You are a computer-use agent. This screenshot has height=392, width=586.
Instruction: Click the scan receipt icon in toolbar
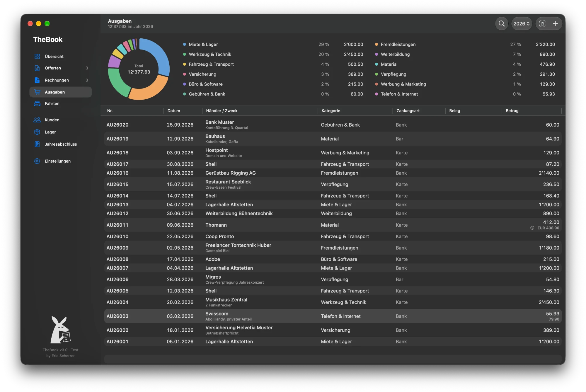pos(542,23)
